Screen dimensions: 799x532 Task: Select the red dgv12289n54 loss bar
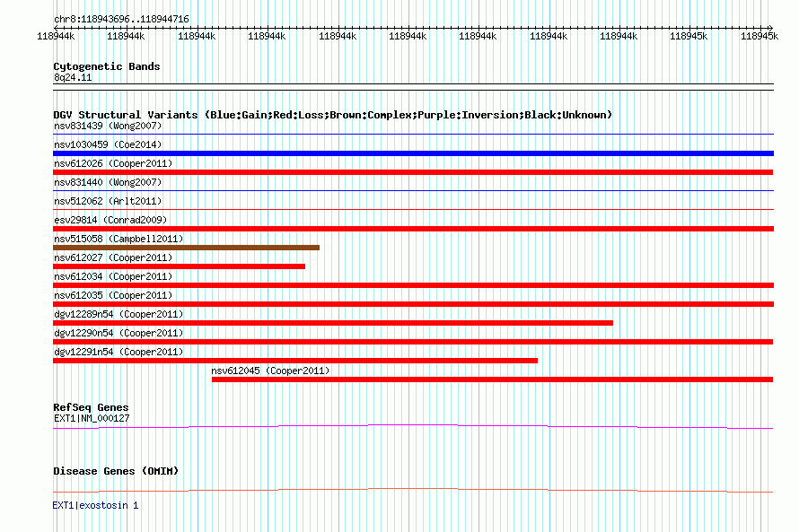333,323
